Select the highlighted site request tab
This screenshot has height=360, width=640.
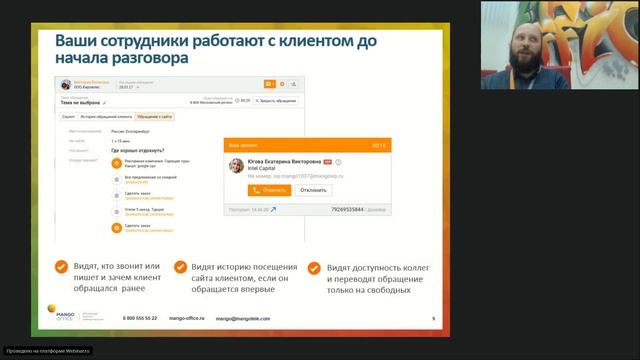click(155, 117)
